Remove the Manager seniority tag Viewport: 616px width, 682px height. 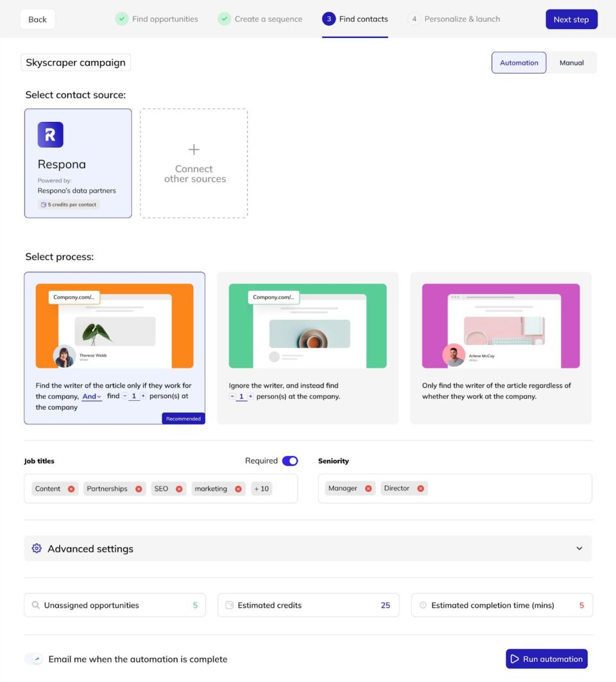[x=368, y=488]
